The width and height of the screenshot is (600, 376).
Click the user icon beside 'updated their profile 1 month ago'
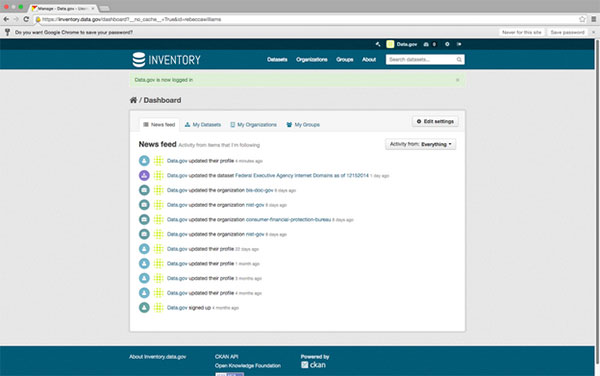[144, 264]
